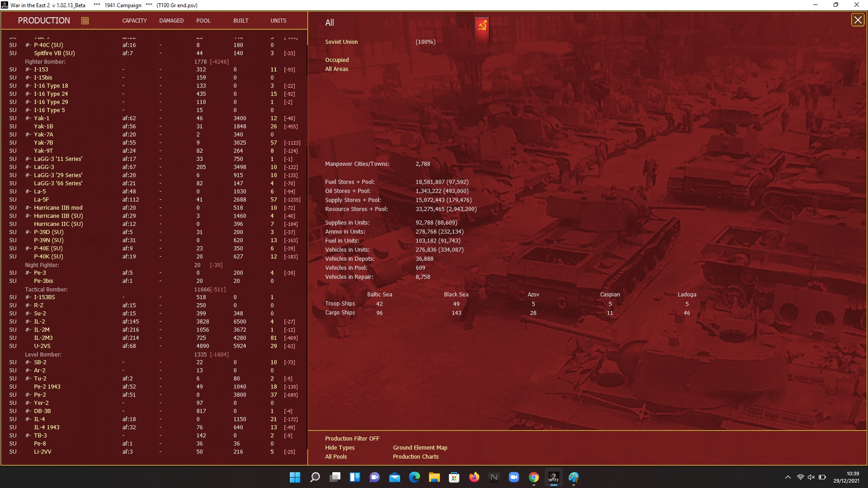Open the Ground Element Map link
Image resolution: width=868 pixels, height=488 pixels.
pyautogui.click(x=420, y=448)
